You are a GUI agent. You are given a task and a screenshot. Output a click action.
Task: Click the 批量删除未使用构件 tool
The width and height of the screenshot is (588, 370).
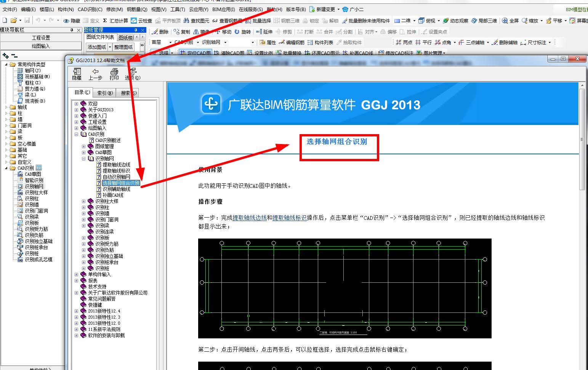pos(366,21)
